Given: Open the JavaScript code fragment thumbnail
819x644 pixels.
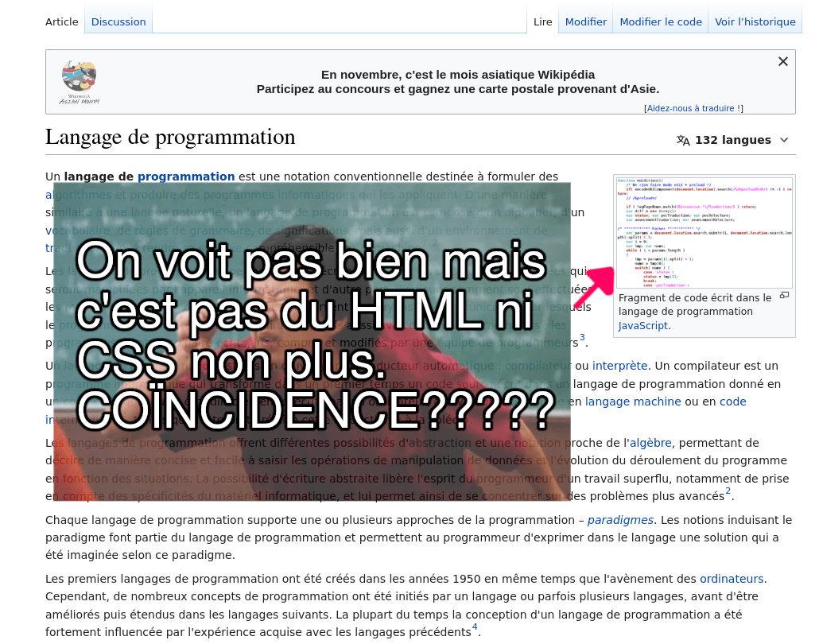Looking at the screenshot, I should click(704, 231).
